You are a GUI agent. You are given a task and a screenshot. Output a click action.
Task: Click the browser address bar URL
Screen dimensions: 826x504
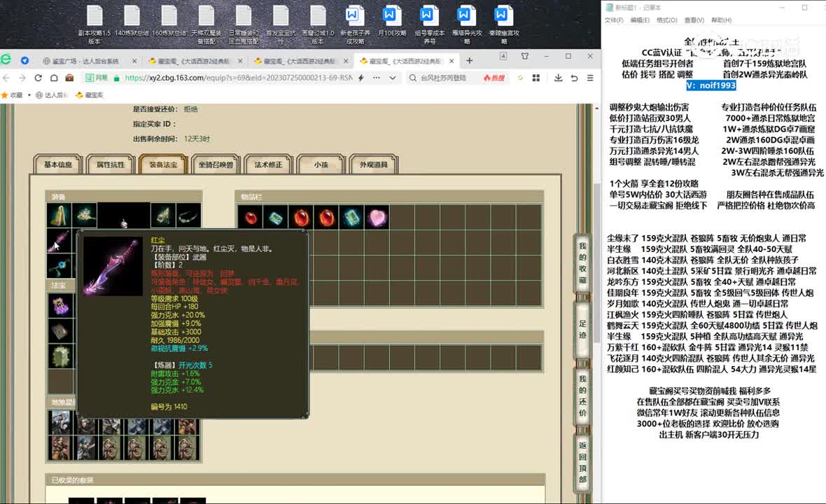pos(239,78)
